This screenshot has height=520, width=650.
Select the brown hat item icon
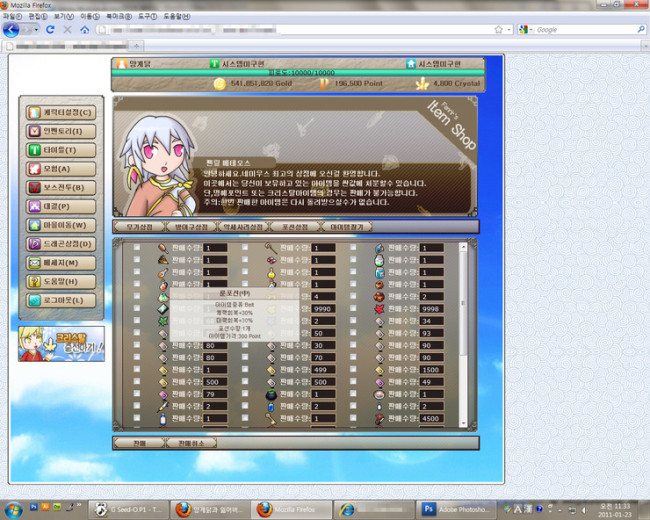(x=163, y=260)
